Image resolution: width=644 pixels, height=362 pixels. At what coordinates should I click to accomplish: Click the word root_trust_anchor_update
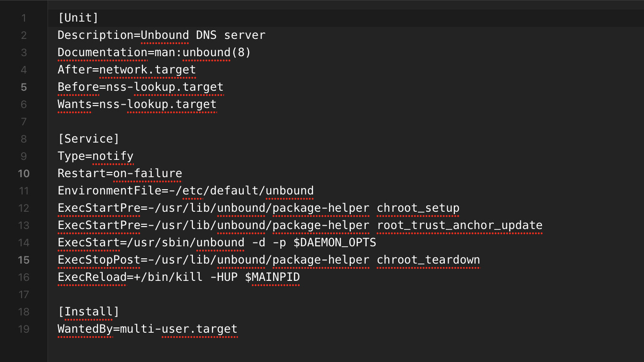coord(460,225)
